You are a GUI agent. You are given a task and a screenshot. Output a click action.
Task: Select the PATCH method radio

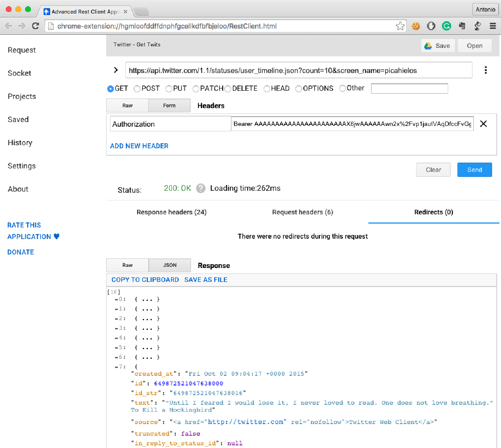click(196, 88)
